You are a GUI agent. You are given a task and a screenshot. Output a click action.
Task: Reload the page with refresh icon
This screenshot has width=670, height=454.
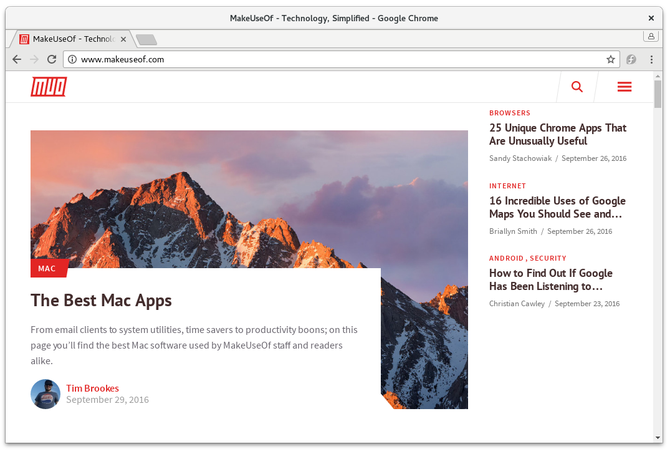[x=52, y=59]
